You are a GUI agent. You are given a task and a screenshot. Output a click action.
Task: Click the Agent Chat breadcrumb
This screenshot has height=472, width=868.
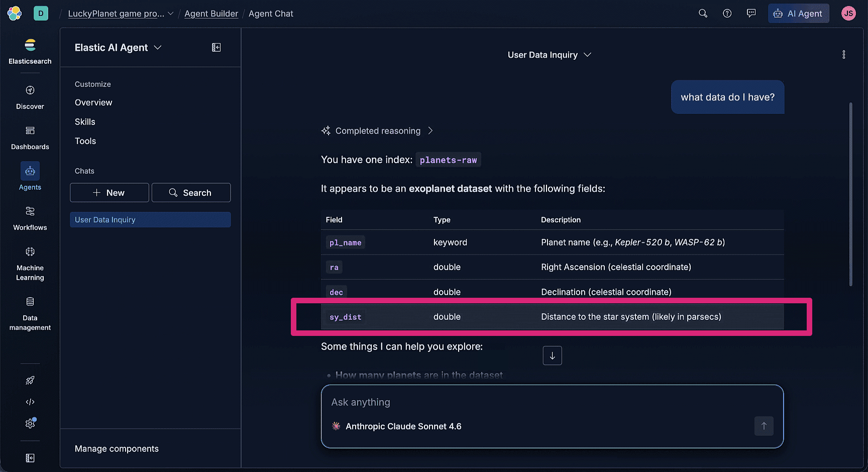coord(271,14)
